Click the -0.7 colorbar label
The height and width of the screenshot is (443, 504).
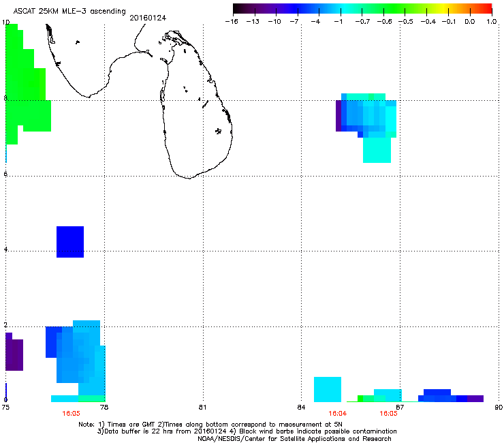tap(362, 22)
